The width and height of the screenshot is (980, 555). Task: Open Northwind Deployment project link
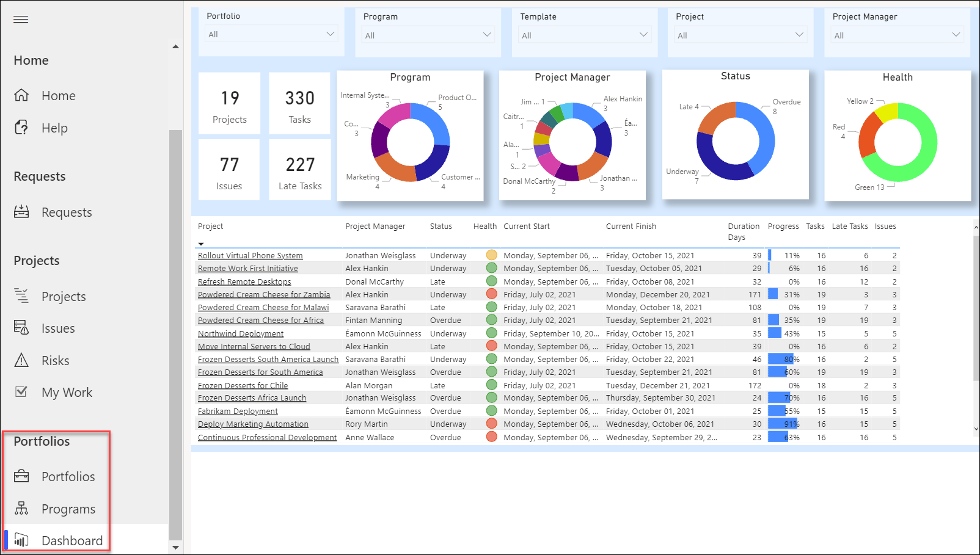(x=241, y=333)
